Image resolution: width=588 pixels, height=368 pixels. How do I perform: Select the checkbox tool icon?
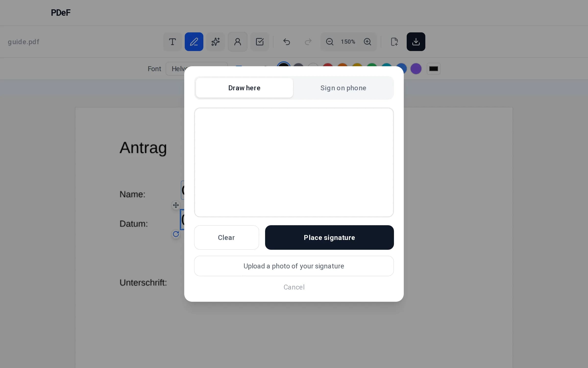(260, 42)
